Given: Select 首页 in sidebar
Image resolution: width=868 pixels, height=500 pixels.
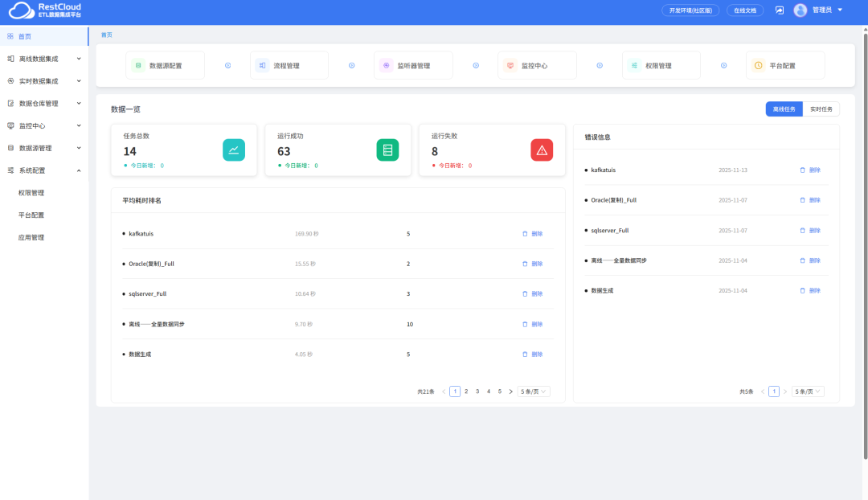Looking at the screenshot, I should tap(44, 36).
